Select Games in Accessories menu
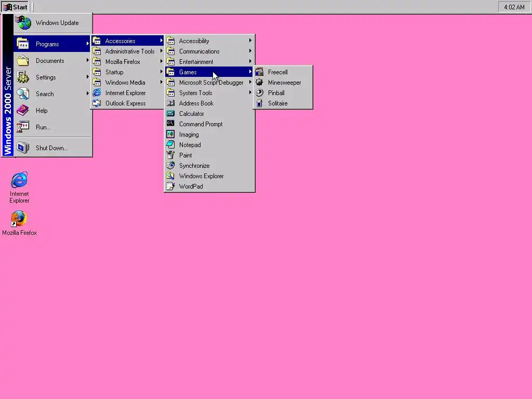Viewport: 532px width, 399px height. pos(209,72)
